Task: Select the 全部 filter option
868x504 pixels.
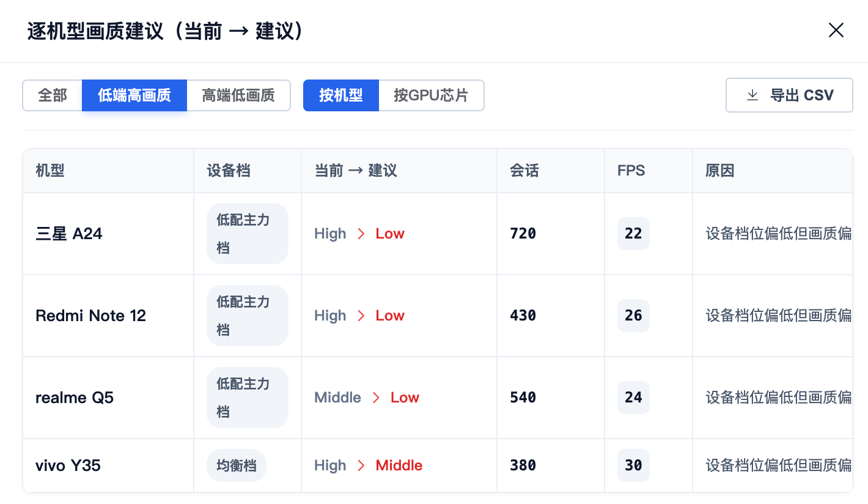Action: (x=53, y=95)
